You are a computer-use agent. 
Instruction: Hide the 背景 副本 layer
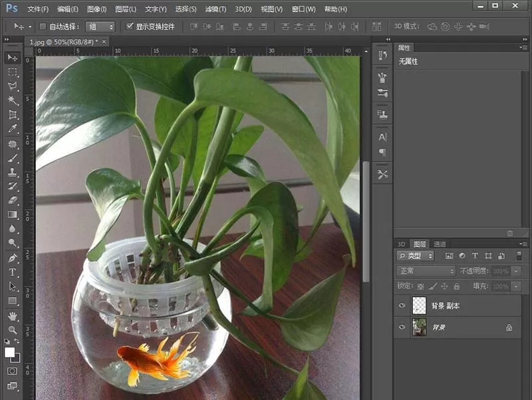[402, 306]
